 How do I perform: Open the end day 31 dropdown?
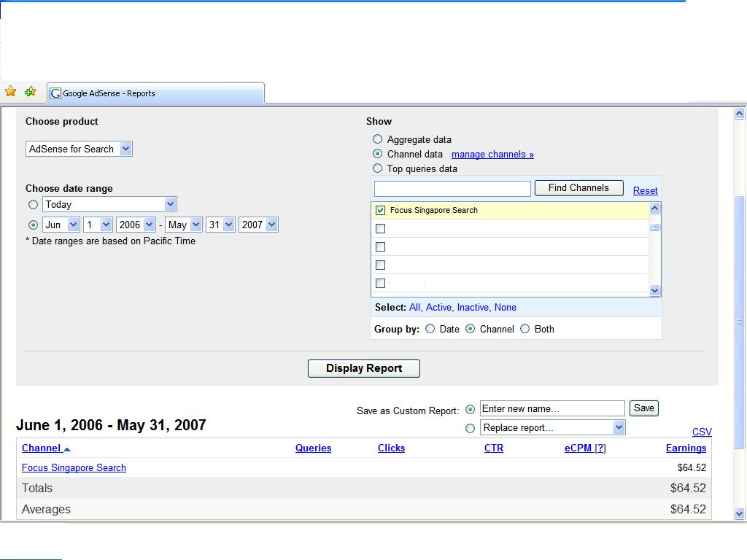click(x=220, y=225)
